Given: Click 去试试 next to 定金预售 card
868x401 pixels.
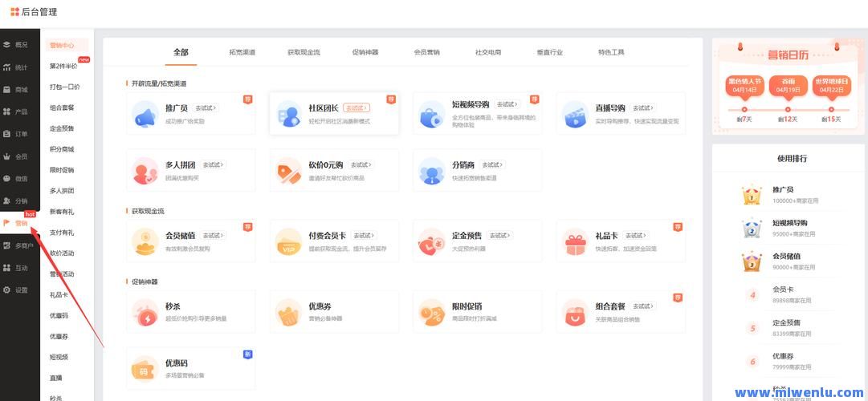Looking at the screenshot, I should [499, 236].
